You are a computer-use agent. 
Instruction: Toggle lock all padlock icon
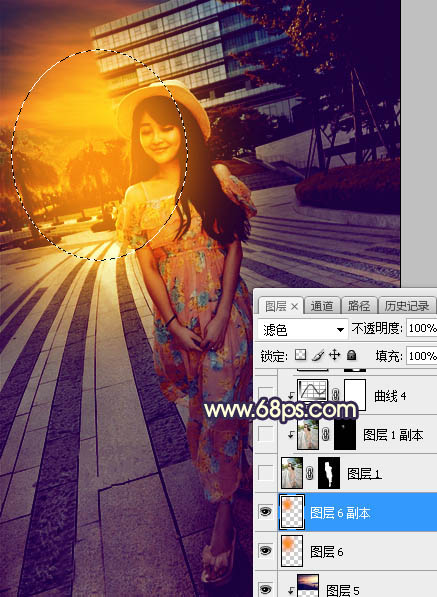(352, 355)
